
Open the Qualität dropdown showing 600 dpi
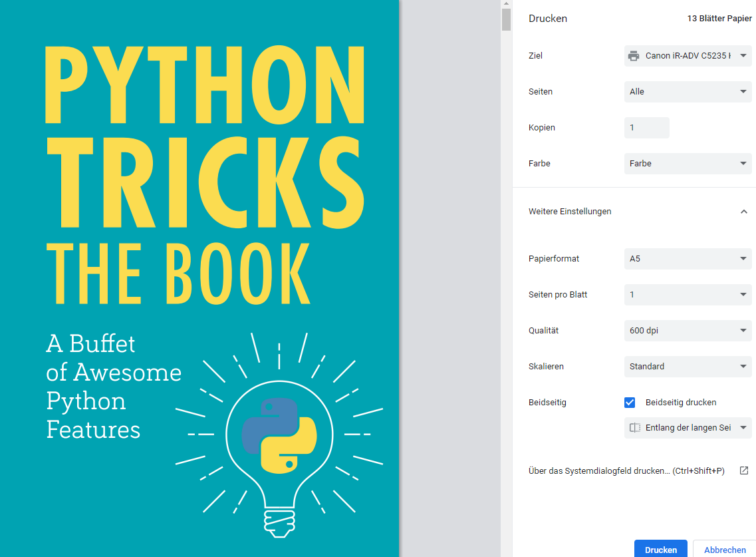click(688, 331)
